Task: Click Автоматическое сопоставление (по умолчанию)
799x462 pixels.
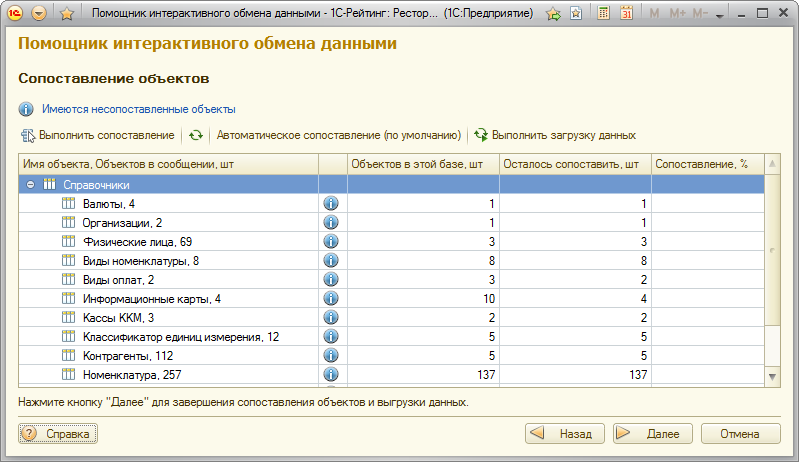Action: [x=337, y=135]
